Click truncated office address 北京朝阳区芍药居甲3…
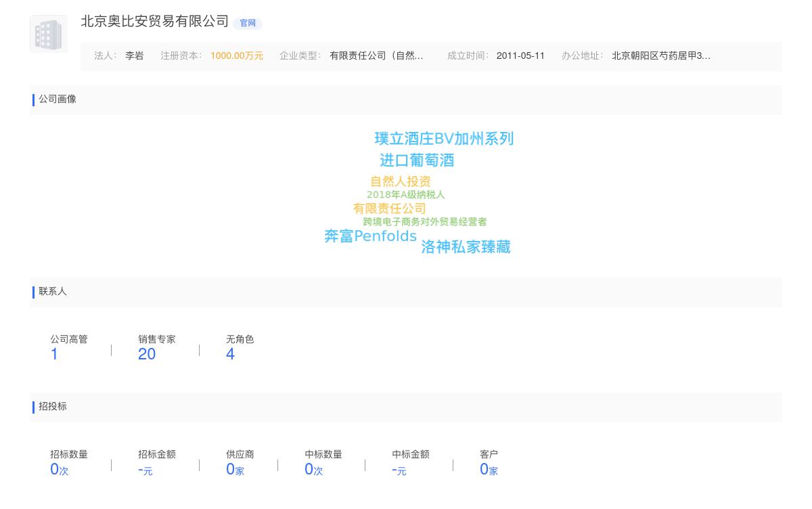The width and height of the screenshot is (812, 509). [x=661, y=56]
